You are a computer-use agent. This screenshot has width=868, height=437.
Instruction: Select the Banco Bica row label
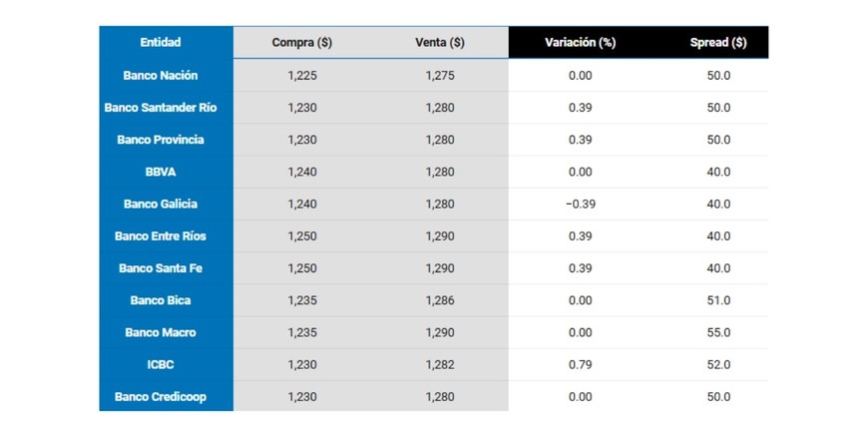pos(161,300)
